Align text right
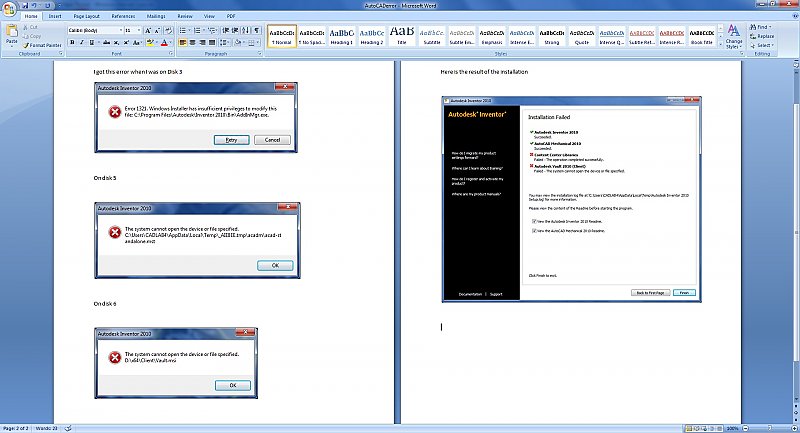The width and height of the screenshot is (800, 433). (x=203, y=42)
